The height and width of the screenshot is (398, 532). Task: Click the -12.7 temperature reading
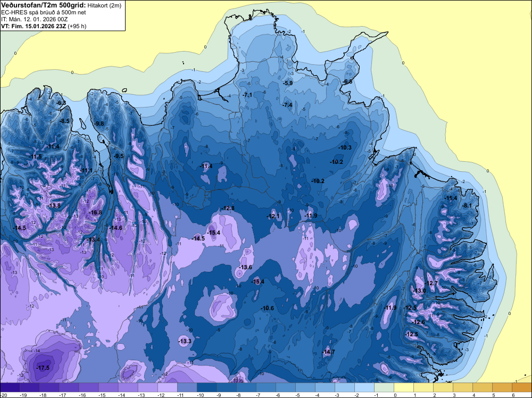pyautogui.click(x=431, y=283)
